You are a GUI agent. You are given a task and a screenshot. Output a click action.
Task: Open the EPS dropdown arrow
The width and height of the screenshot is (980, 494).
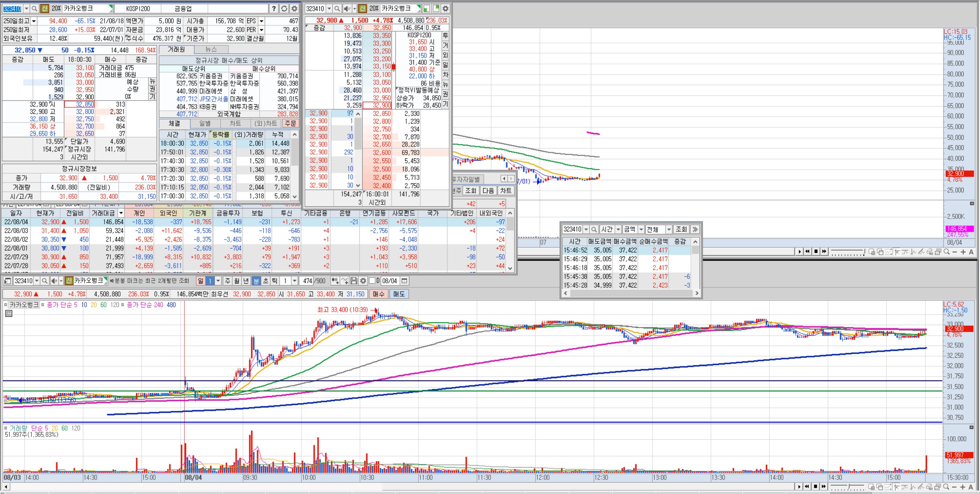262,21
